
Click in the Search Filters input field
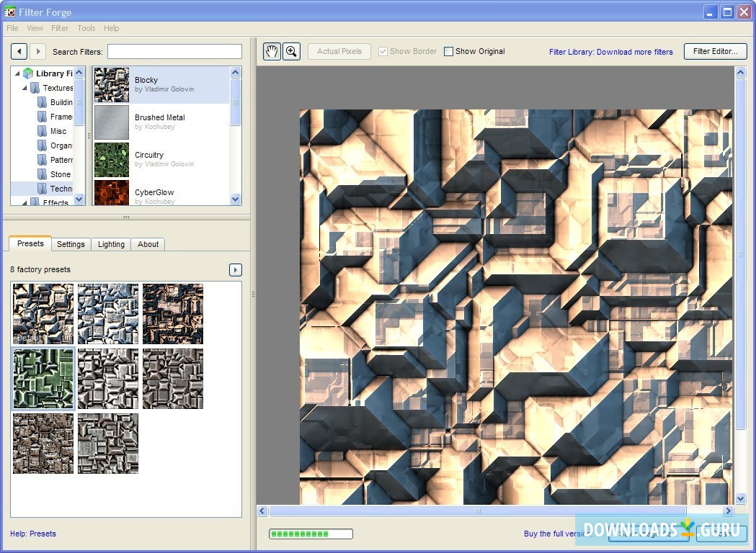click(x=174, y=52)
